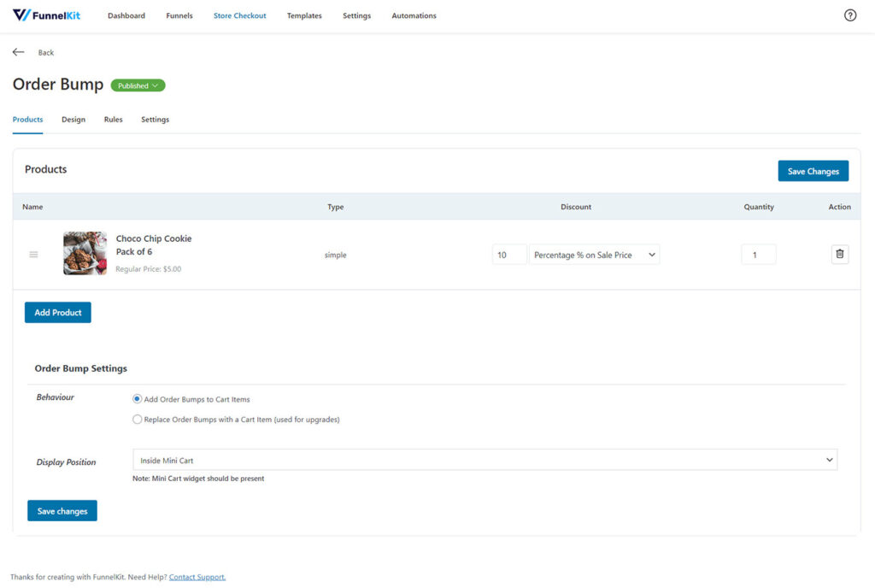The height and width of the screenshot is (588, 875).
Task: Click the Choco Chip Cookie Pack of 6 name
Action: click(154, 245)
